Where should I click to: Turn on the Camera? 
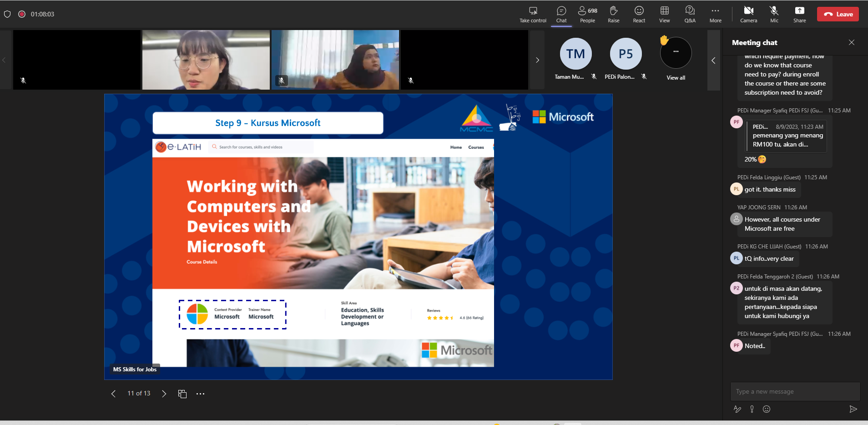(748, 14)
